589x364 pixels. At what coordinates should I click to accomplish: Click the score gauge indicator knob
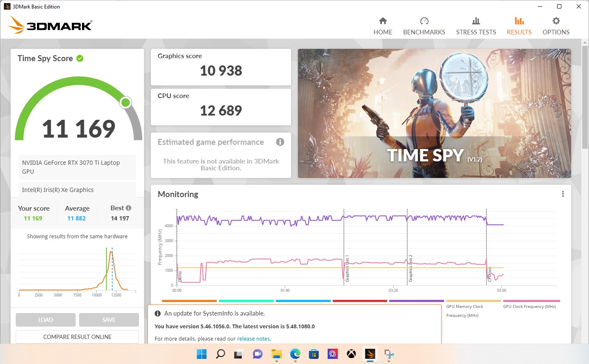coord(125,102)
